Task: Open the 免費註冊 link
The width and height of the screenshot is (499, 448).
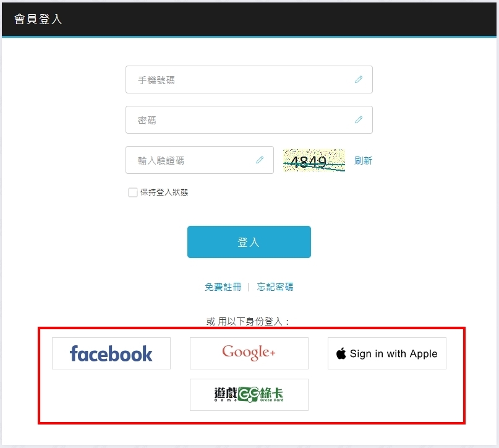Action: 223,287
